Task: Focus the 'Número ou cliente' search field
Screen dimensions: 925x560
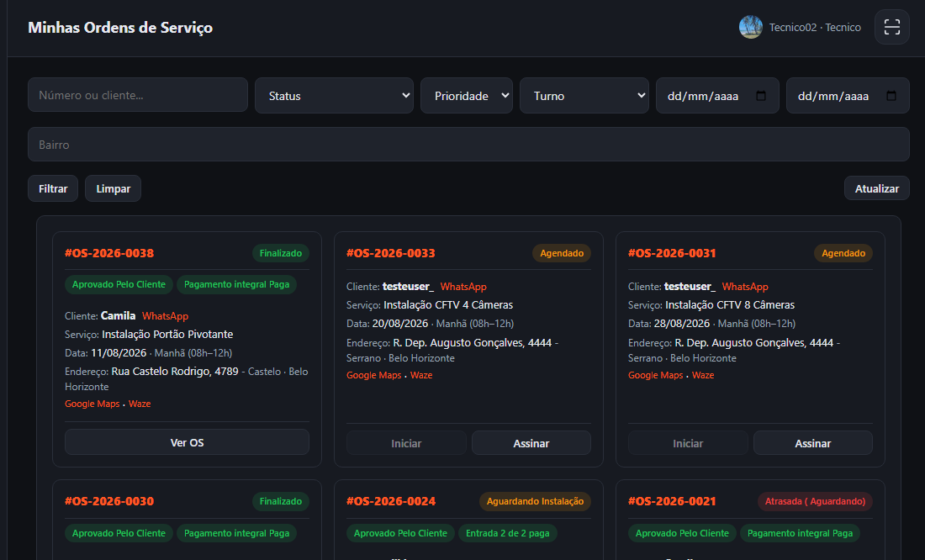Action: (x=137, y=95)
